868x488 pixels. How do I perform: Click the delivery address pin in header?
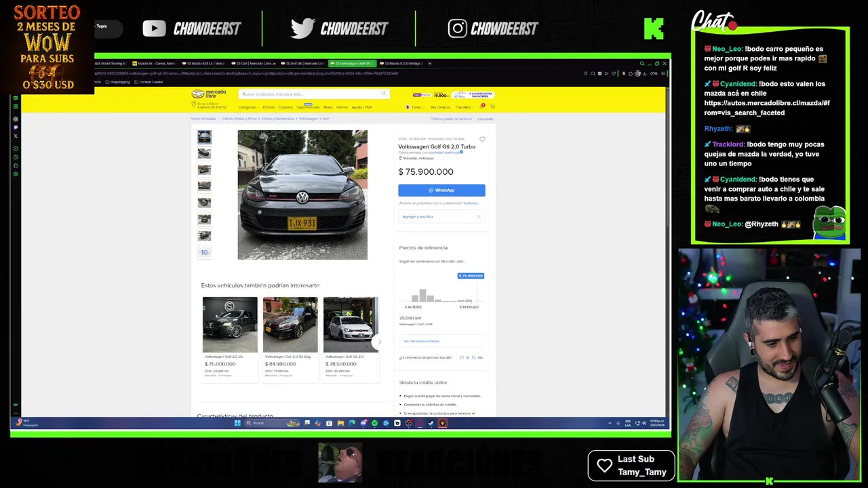click(x=194, y=105)
